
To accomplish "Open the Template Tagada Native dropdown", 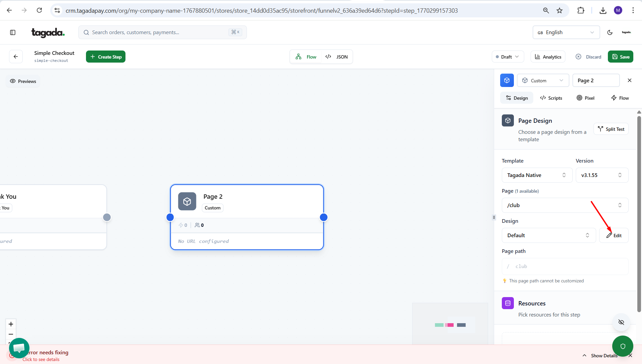I will 537,175.
